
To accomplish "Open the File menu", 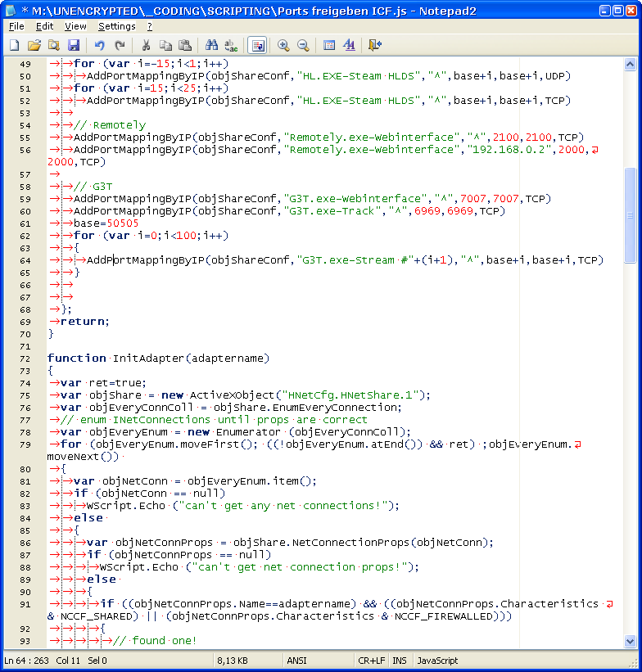I will 16,26.
